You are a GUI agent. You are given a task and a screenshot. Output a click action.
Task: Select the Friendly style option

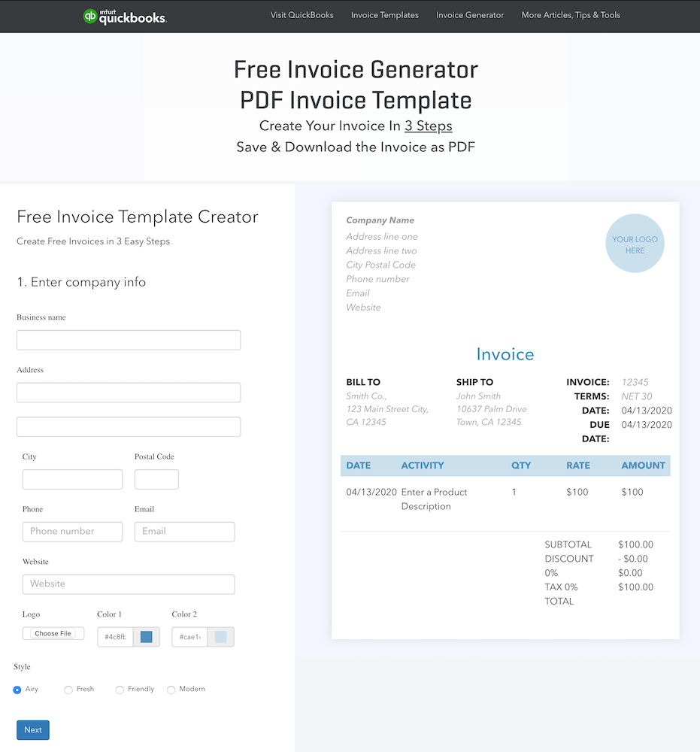coord(120,689)
